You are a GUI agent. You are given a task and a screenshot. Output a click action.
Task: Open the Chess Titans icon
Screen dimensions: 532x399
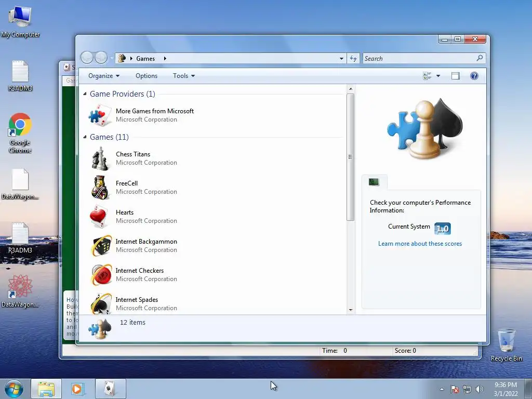(x=100, y=158)
